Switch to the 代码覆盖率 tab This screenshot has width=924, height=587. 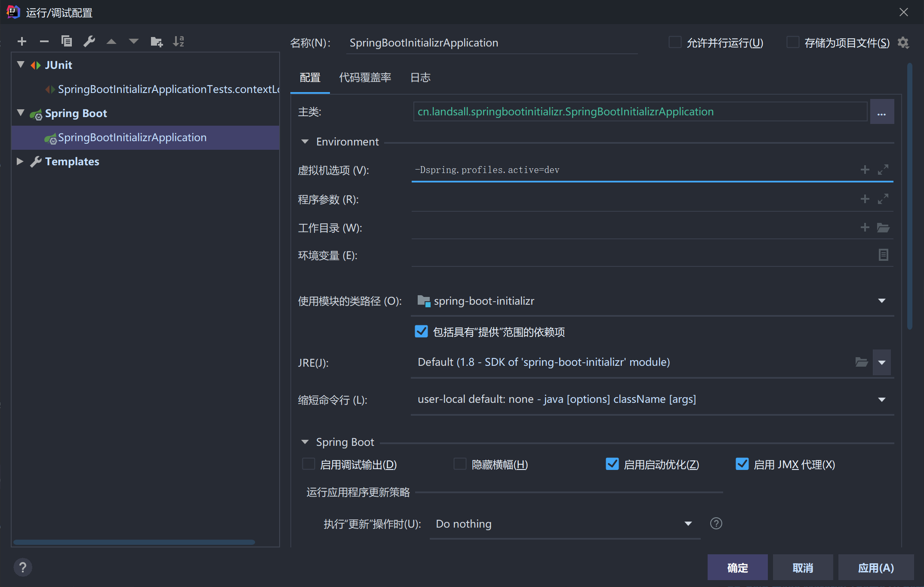point(365,77)
